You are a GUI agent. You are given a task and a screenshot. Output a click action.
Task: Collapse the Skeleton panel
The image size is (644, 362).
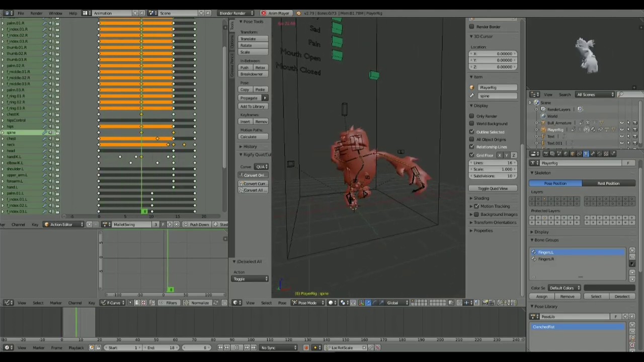click(x=542, y=173)
